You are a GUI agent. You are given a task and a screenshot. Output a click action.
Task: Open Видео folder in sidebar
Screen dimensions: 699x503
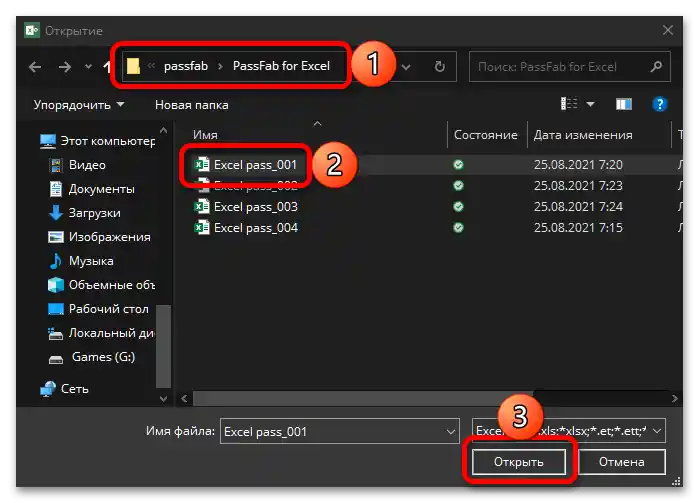(x=78, y=165)
